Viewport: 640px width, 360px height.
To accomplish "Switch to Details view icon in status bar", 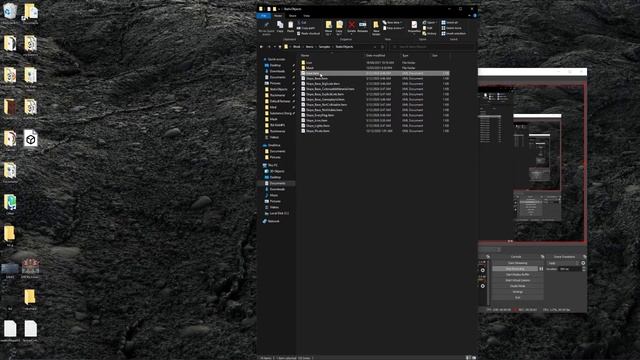I will point(468,358).
